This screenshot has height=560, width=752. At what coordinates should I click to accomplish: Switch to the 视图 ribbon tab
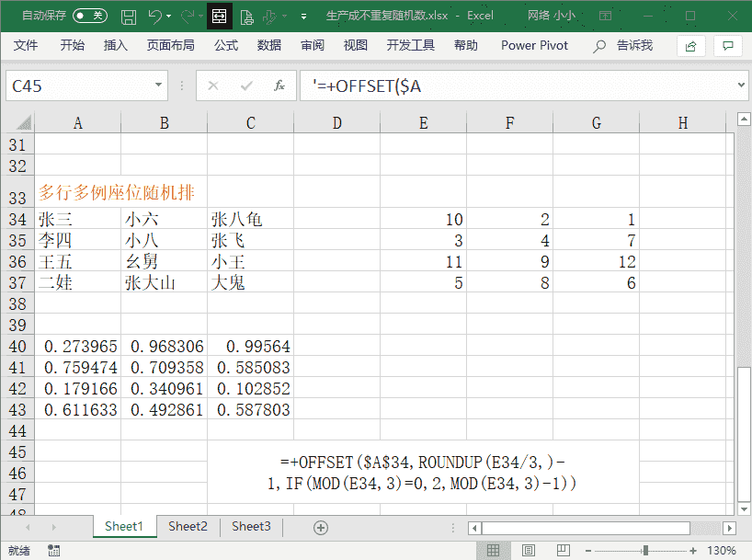click(356, 46)
